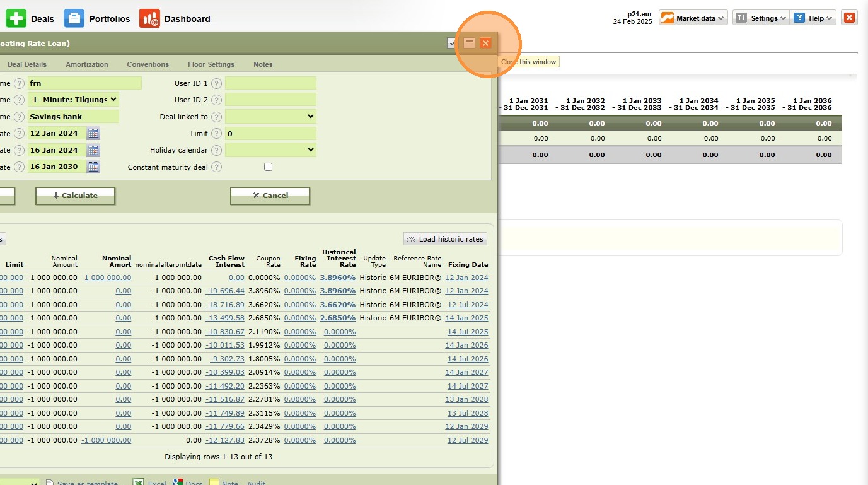Click the -1 000 000.00 nominal amort link
The width and height of the screenshot is (868, 485).
pos(107,440)
